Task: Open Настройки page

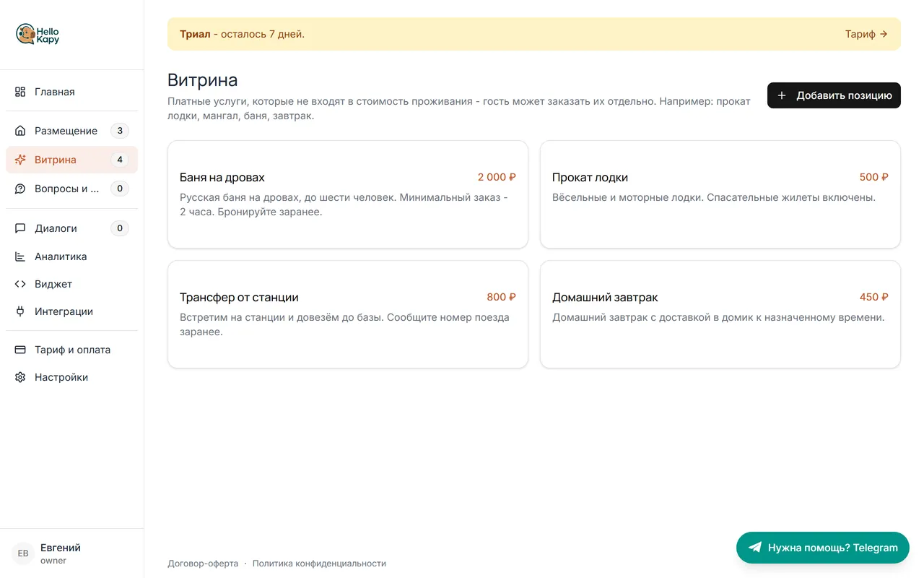Action: tap(71, 377)
